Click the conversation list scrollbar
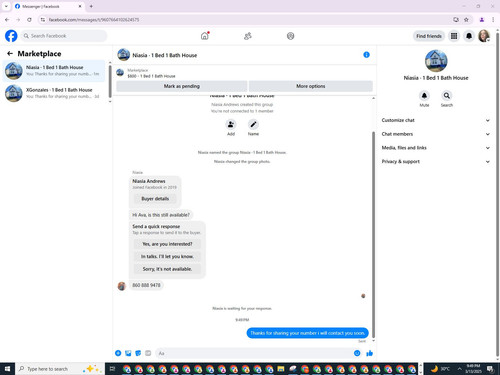Screen dimensions: 500x375 [110, 80]
